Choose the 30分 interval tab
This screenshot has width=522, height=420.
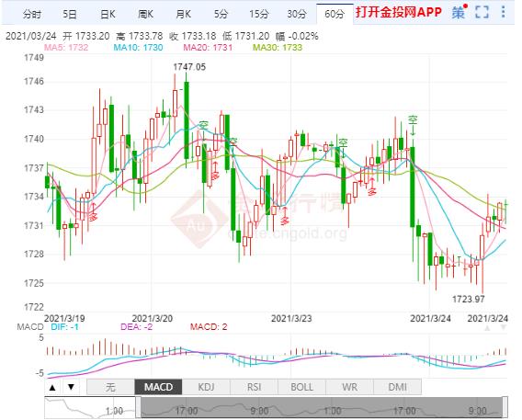(297, 15)
